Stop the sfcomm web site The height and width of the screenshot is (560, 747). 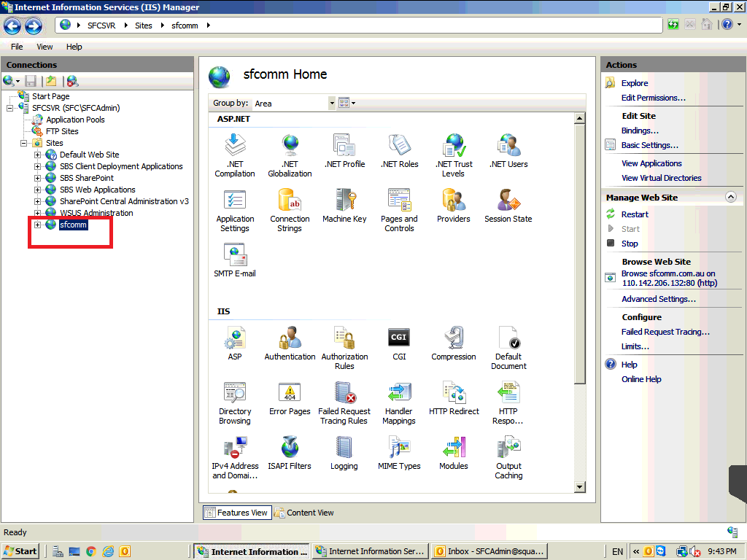630,244
